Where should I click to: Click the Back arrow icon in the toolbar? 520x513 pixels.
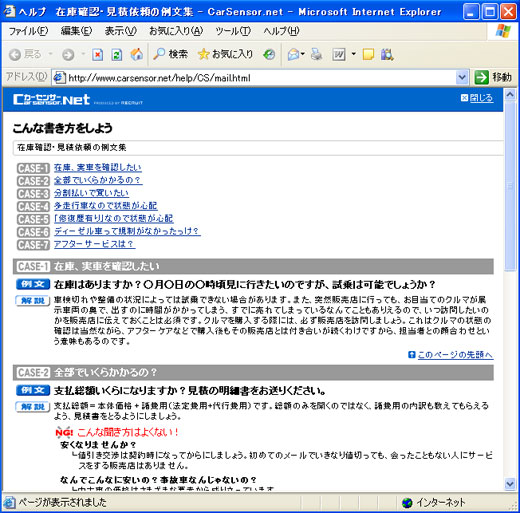(x=15, y=54)
